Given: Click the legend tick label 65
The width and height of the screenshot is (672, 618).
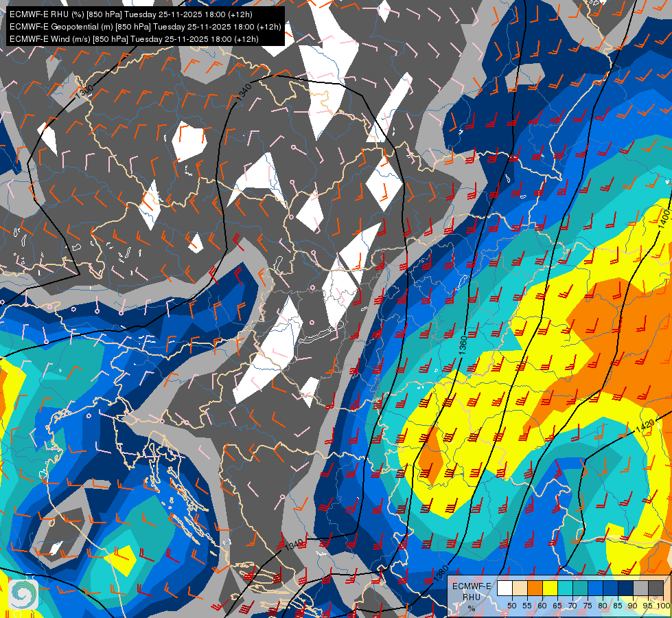Looking at the screenshot, I should click(x=557, y=606).
